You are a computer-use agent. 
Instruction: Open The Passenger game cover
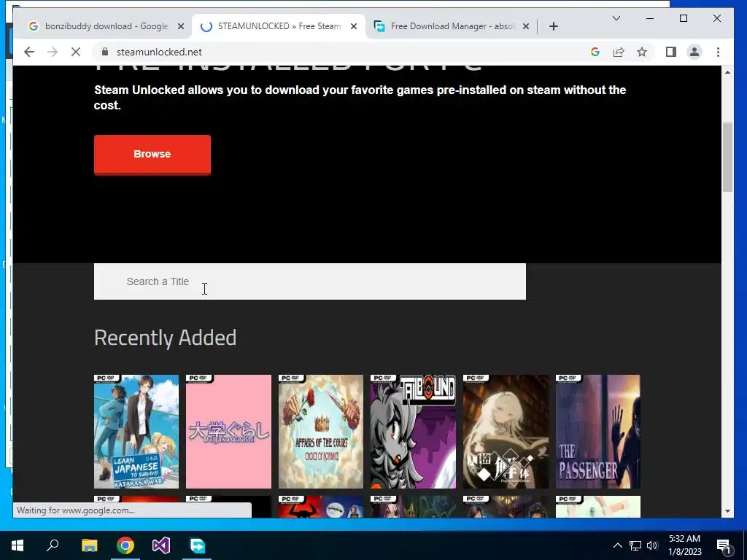click(598, 432)
